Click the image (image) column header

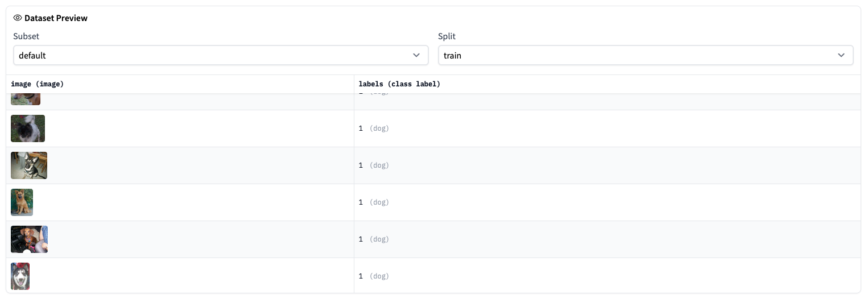click(x=38, y=84)
